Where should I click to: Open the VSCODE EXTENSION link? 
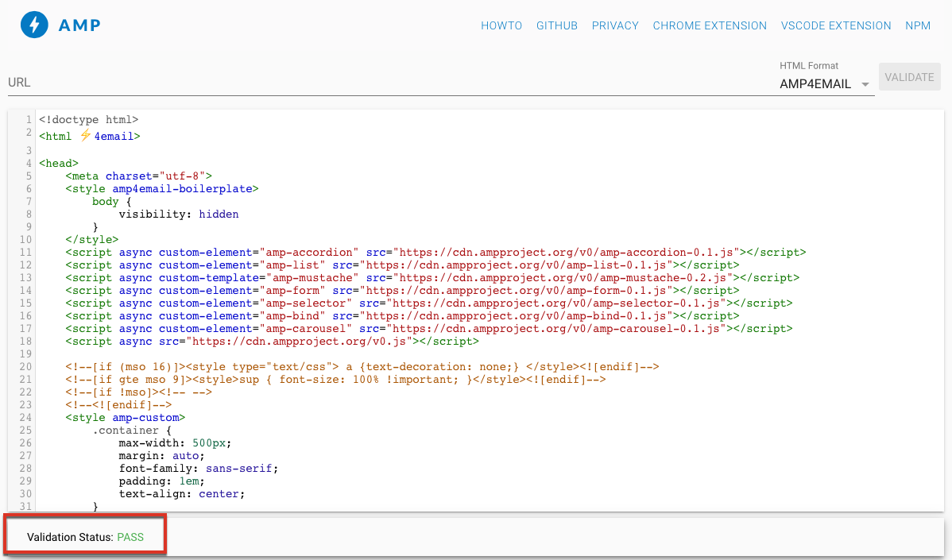836,25
